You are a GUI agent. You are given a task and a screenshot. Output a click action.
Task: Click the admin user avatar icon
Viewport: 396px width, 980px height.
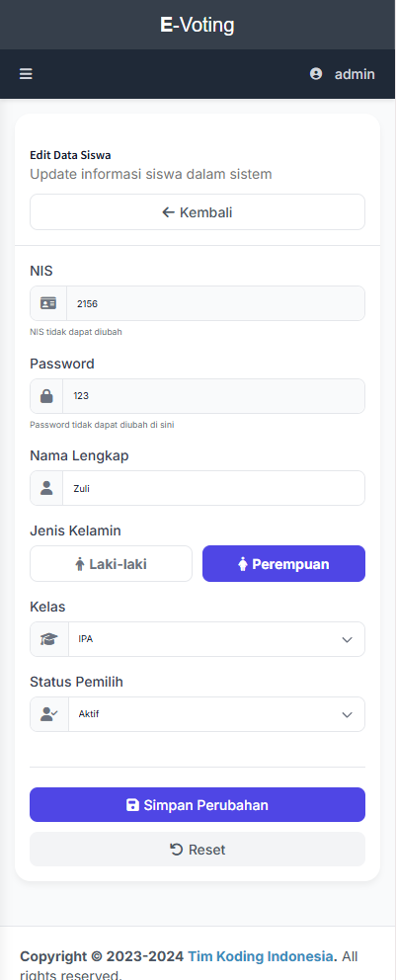click(316, 74)
